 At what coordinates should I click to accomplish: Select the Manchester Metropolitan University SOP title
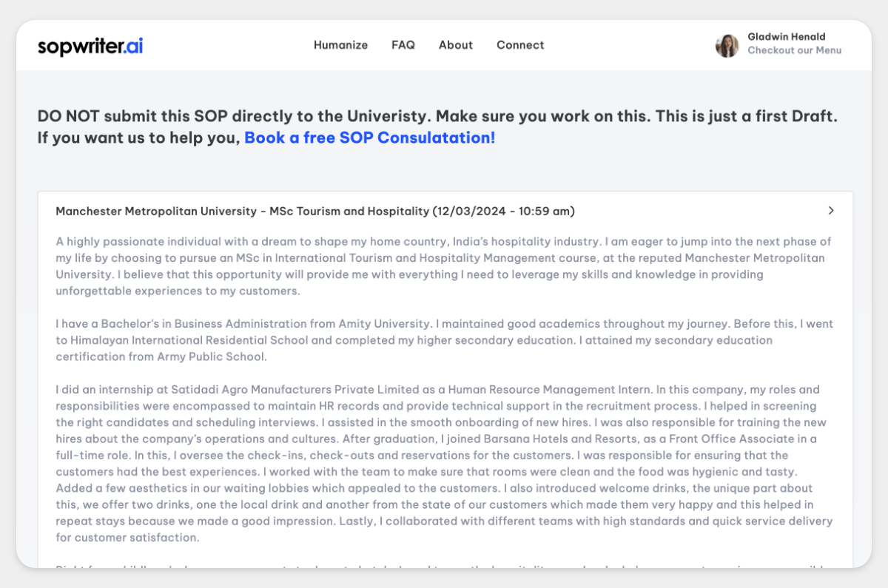[315, 212]
